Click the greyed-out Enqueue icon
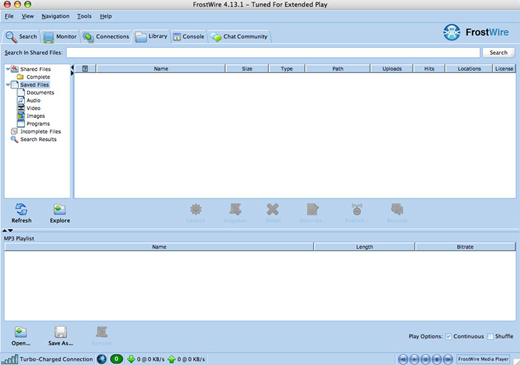 [x=235, y=209]
